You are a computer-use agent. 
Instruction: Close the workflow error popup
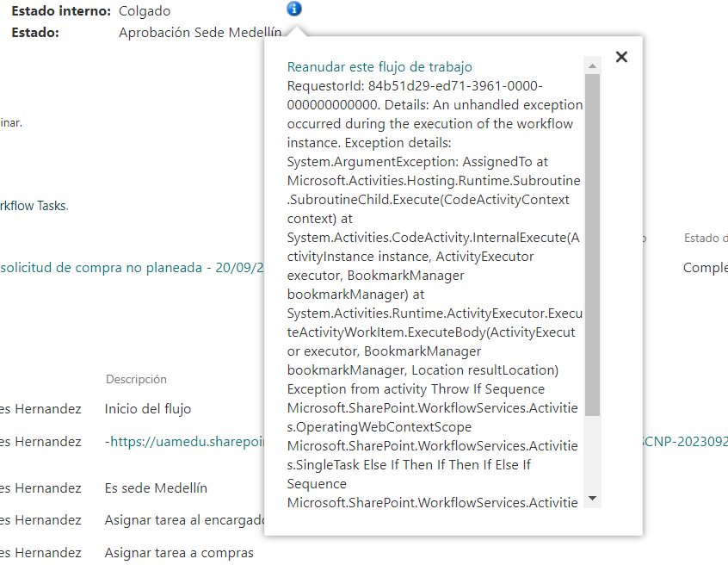coord(622,57)
